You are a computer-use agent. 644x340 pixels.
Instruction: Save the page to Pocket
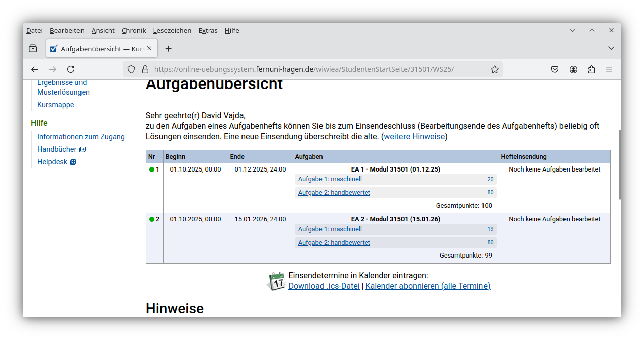point(555,69)
